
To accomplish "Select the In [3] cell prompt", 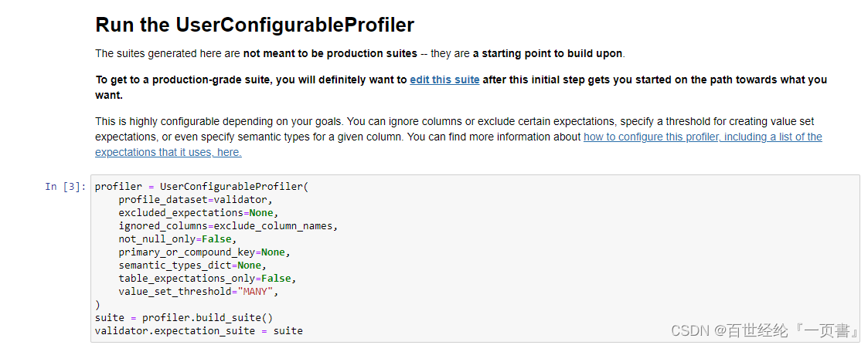I will coord(66,186).
